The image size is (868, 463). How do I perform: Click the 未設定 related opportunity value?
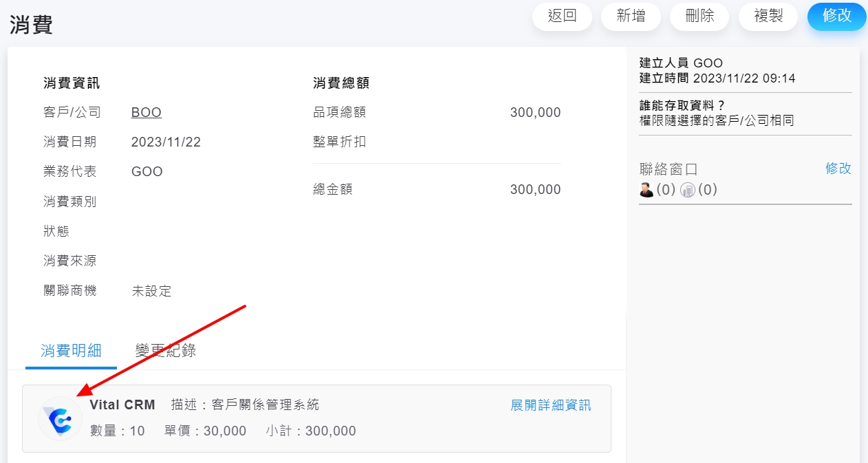[x=151, y=291]
